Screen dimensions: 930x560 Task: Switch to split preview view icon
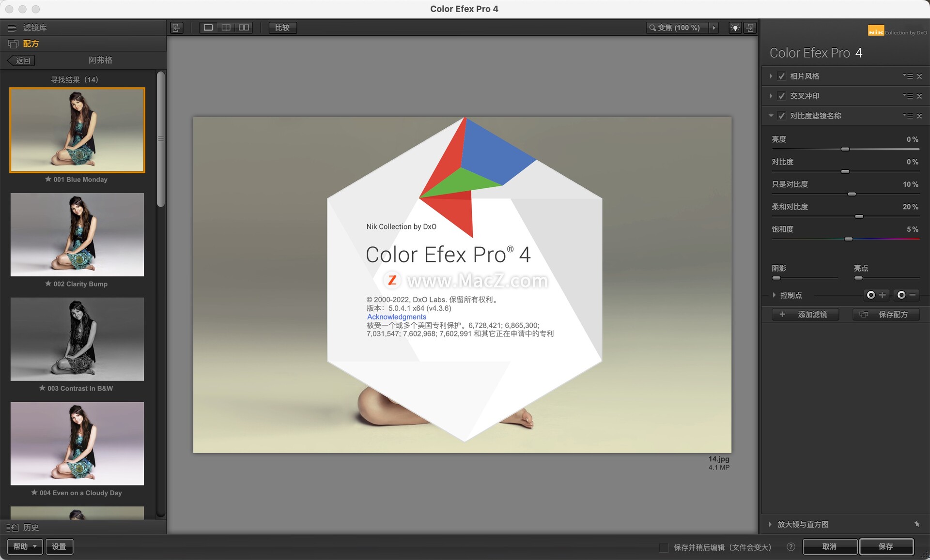coord(226,28)
